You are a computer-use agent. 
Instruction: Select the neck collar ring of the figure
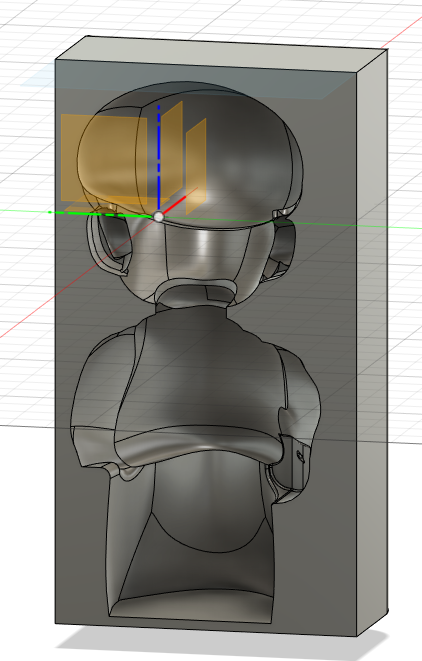click(x=195, y=294)
